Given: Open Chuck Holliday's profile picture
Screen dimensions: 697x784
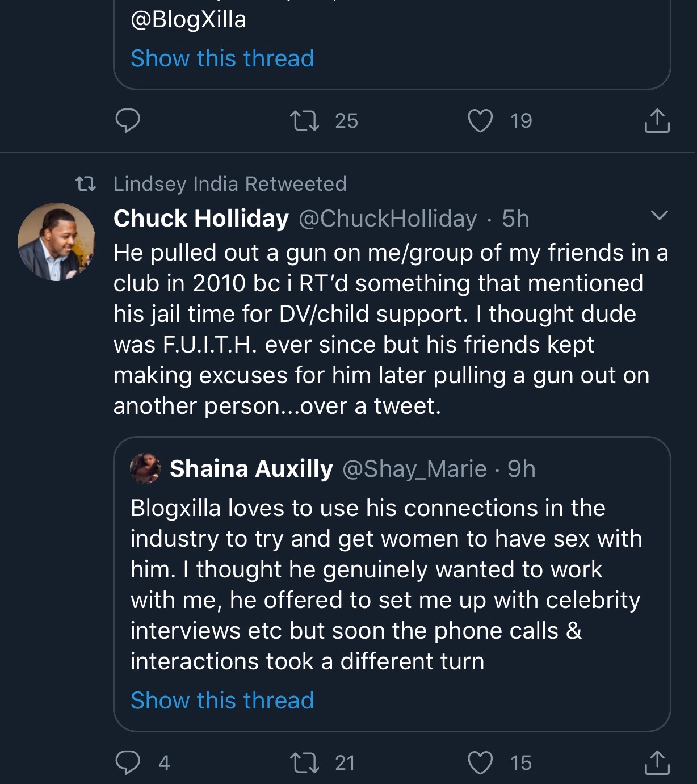Looking at the screenshot, I should click(x=57, y=242).
